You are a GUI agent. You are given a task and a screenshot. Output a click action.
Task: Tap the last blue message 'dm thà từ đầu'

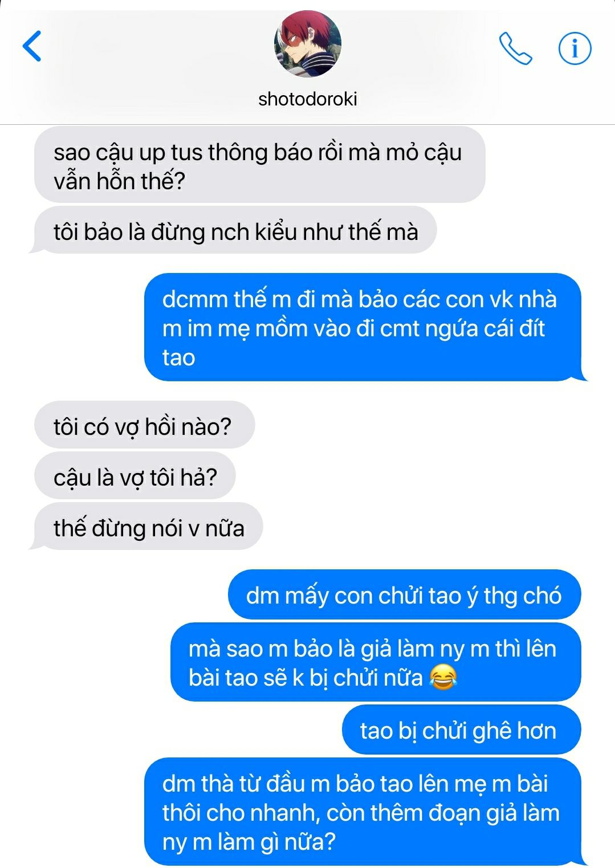pos(363,812)
